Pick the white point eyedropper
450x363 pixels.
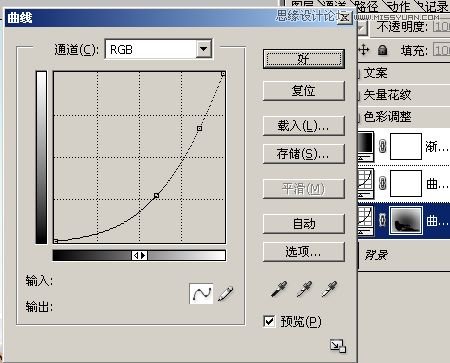(329, 289)
